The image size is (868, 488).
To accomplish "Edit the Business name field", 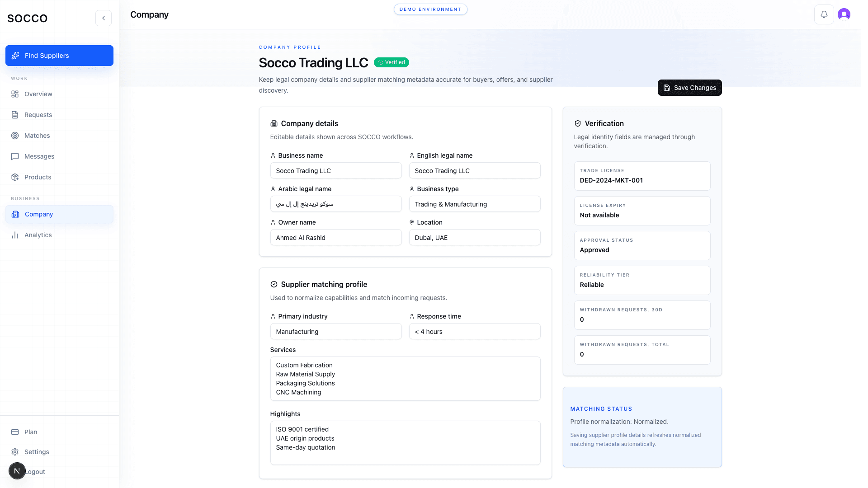I will coord(336,171).
